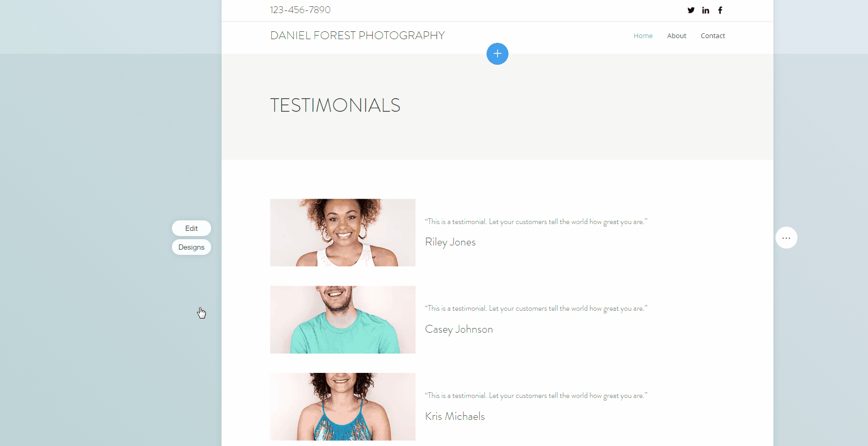
Task: Select the Riley Jones photo
Action: tap(343, 232)
